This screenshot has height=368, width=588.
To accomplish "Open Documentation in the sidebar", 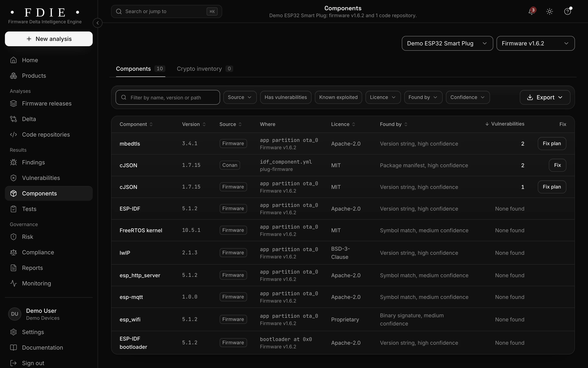I will tap(49, 348).
